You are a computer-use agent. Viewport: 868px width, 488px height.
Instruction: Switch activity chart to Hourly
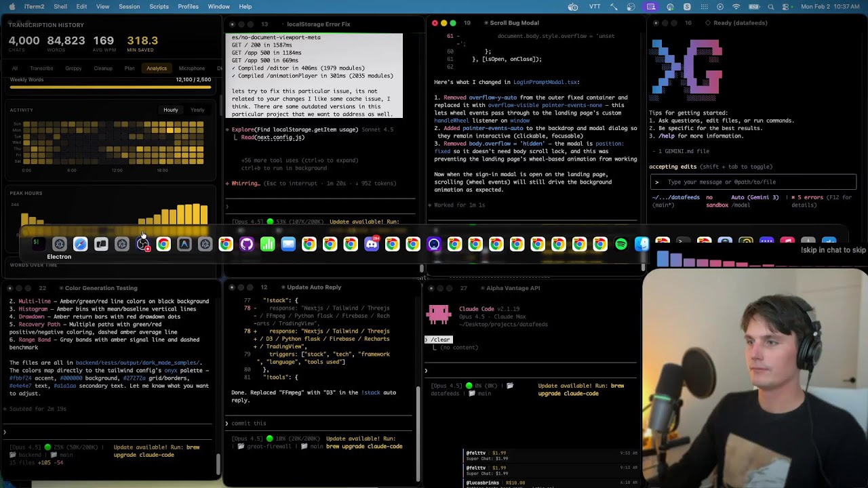170,110
